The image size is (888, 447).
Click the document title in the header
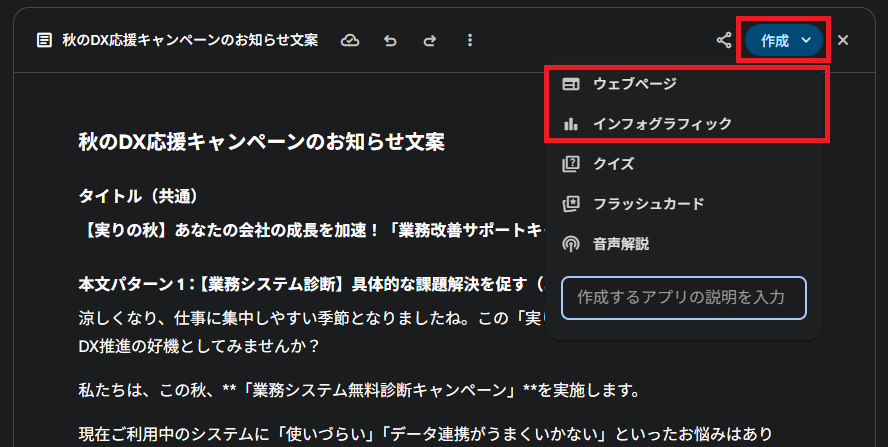click(190, 41)
